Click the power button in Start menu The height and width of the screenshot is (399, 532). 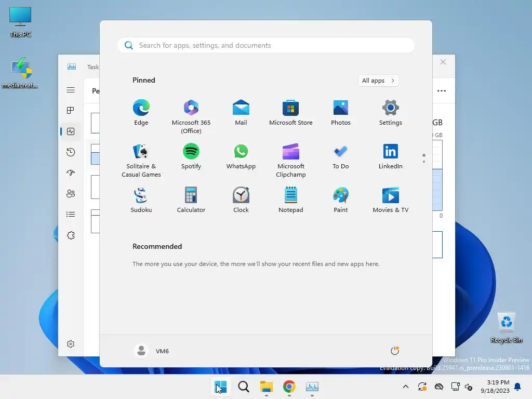[395, 351]
